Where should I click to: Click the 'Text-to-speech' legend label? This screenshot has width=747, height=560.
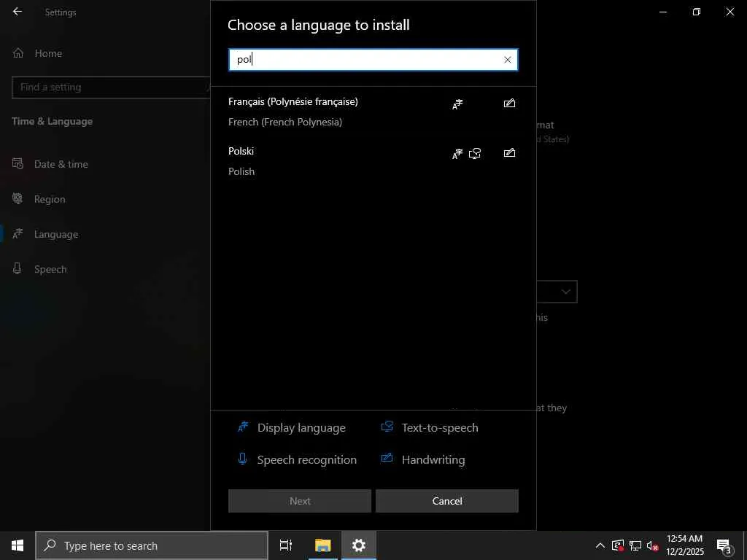click(440, 427)
